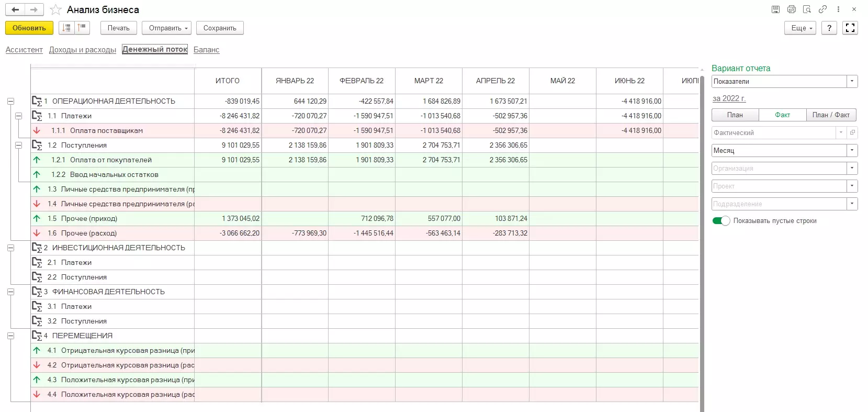Click group icon of ИНВЕСТИЦИОННАЯ ДЕЯТЕЛЬНОСТЬ

point(37,248)
